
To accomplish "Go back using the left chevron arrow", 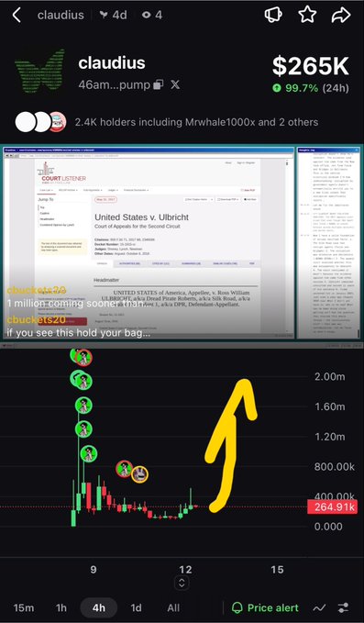I will pos(17,16).
